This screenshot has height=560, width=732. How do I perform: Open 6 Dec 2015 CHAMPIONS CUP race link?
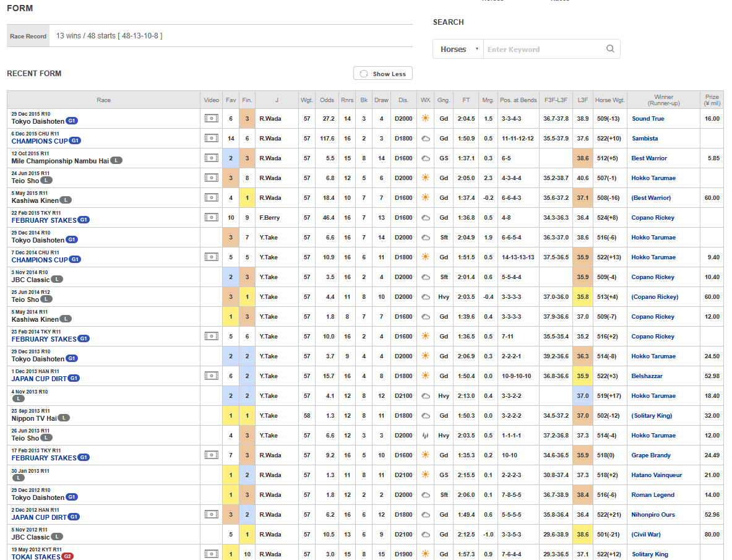[40, 142]
